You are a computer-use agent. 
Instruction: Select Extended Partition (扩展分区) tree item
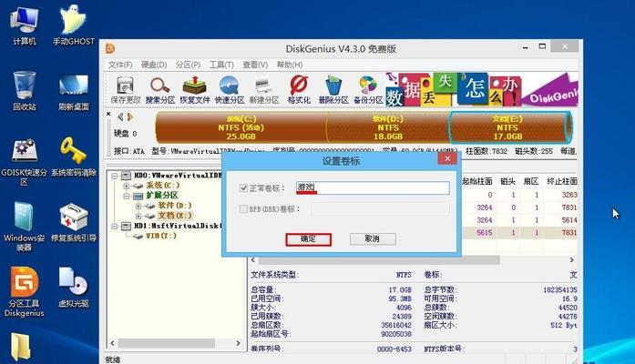pyautogui.click(x=161, y=196)
